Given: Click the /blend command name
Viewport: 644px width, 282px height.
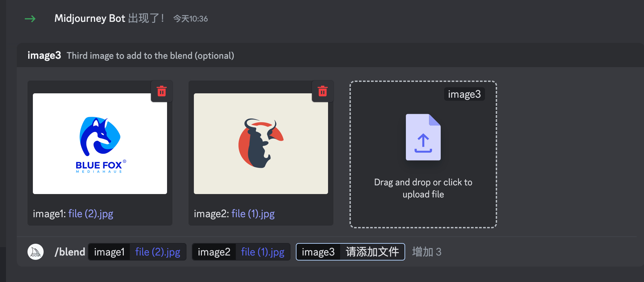Looking at the screenshot, I should click(70, 252).
